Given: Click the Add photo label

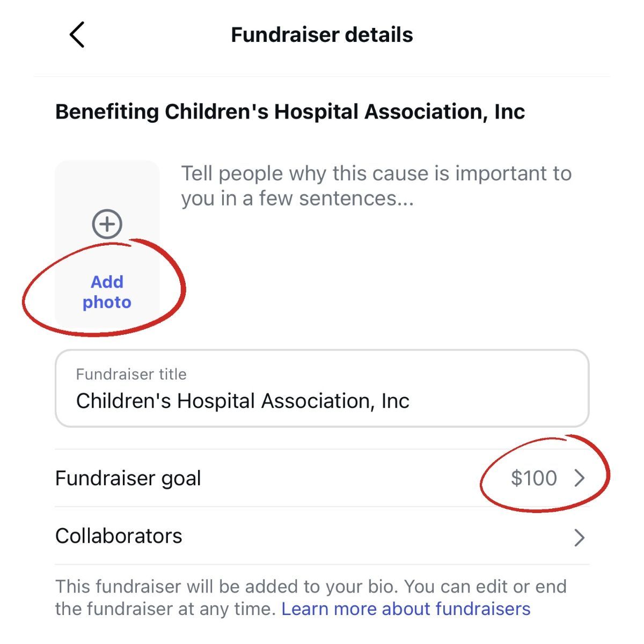Looking at the screenshot, I should [107, 292].
